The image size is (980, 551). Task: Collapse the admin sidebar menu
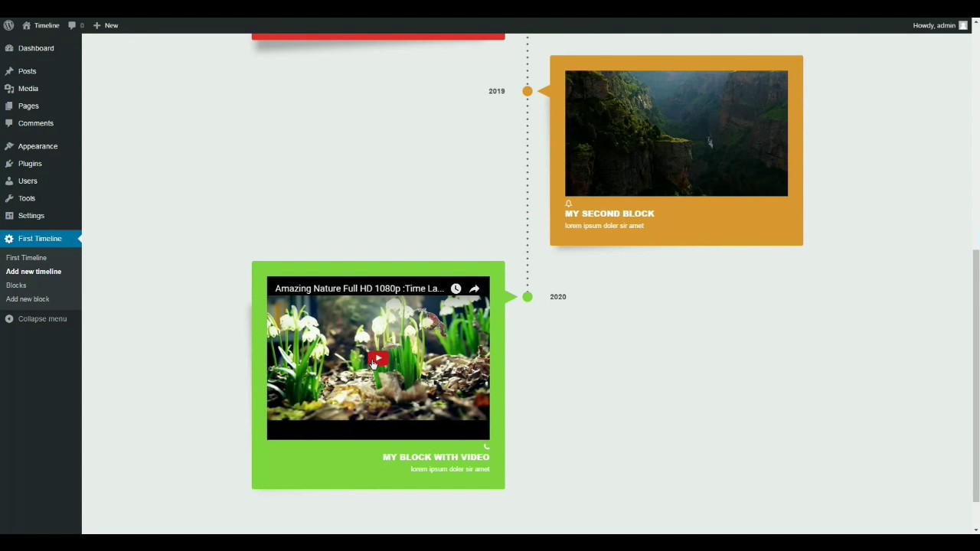pos(36,318)
